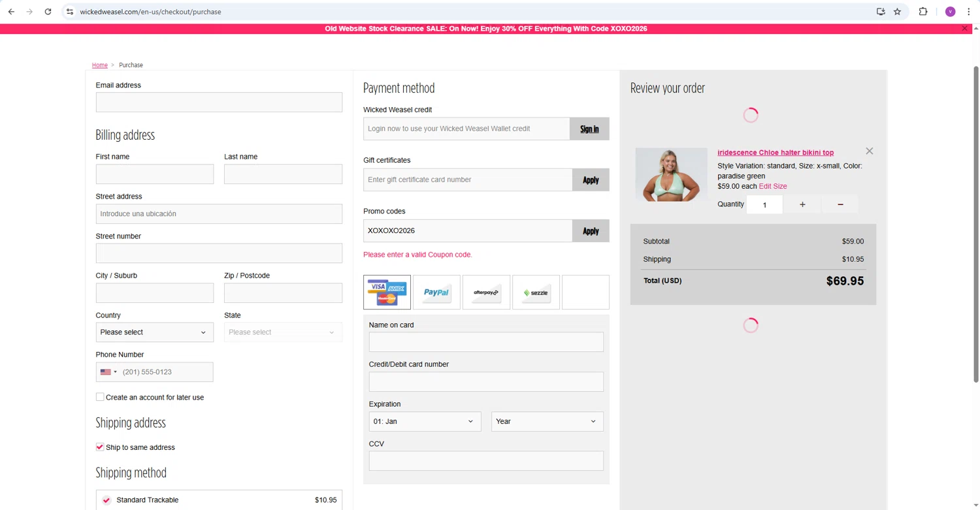Viewport: 980px width, 510px height.
Task: Click the Street number field
Action: coord(219,253)
